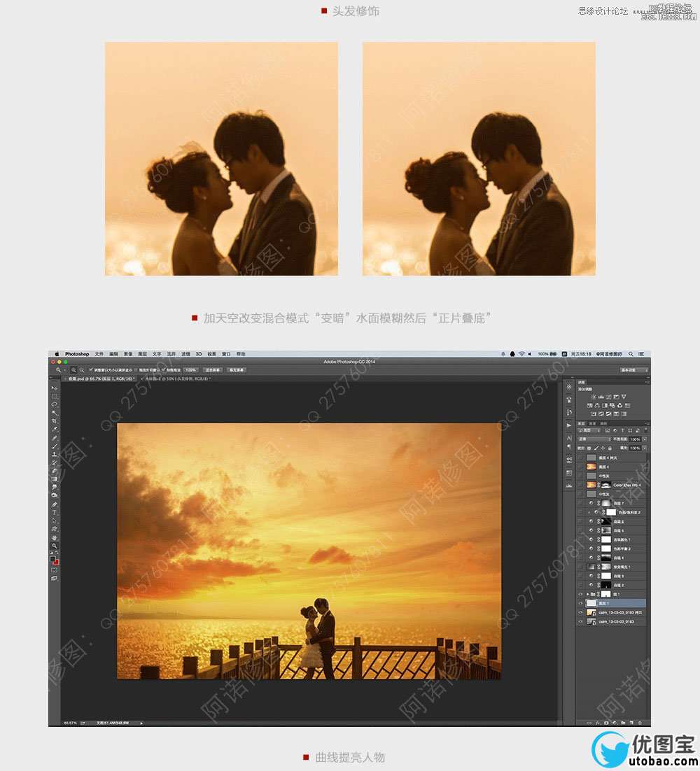Click the padlock Lock All icon

pyautogui.click(x=610, y=448)
